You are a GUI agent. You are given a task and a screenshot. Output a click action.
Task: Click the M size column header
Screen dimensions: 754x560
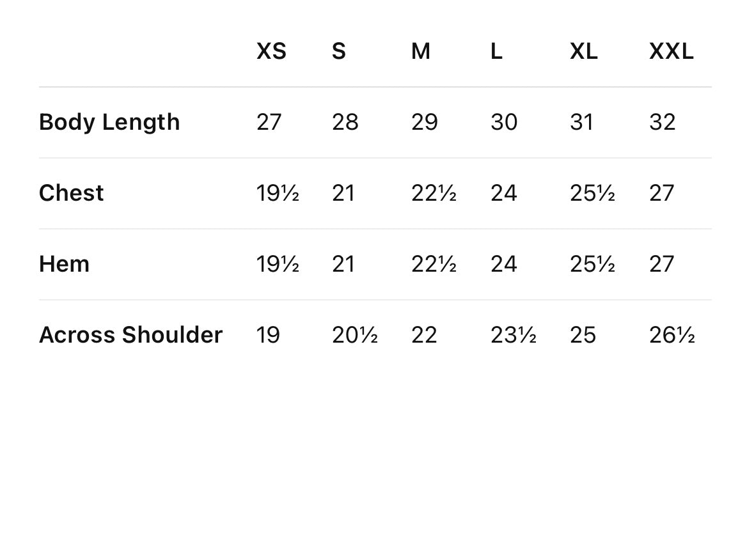click(420, 51)
